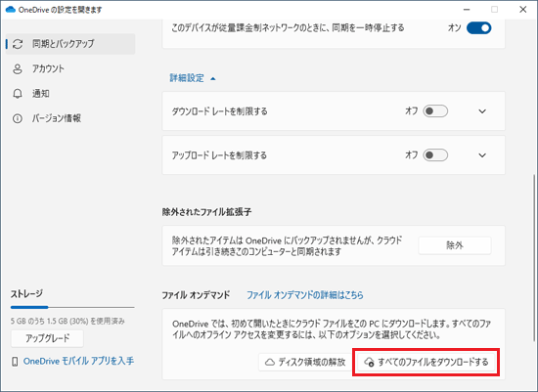Click the info icon beside バージョン情報
The width and height of the screenshot is (538, 392).
pos(18,118)
